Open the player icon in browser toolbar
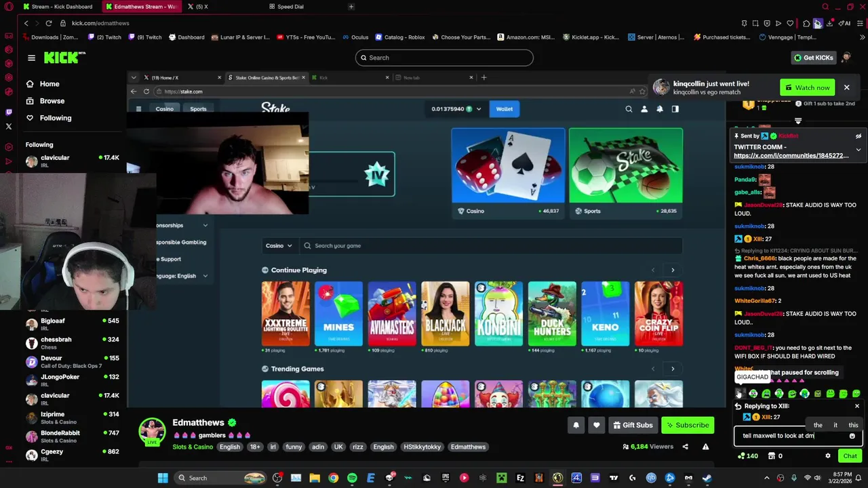The image size is (868, 488). point(778,23)
